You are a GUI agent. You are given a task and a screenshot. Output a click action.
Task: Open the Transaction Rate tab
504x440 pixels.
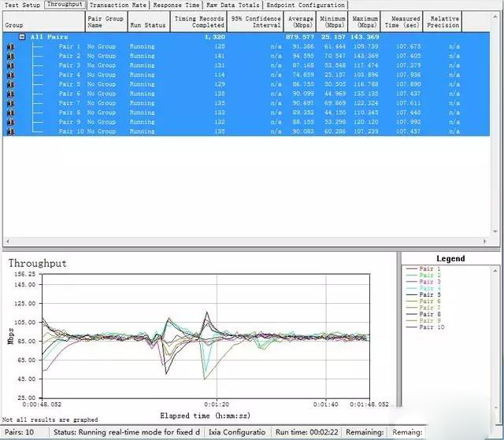[118, 5]
